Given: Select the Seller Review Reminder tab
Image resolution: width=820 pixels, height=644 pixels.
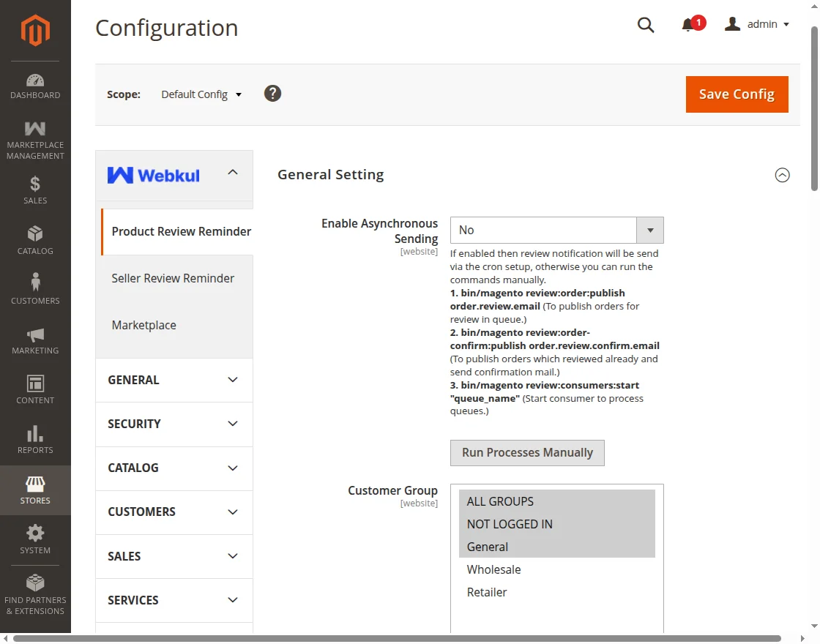Looking at the screenshot, I should click(x=173, y=278).
